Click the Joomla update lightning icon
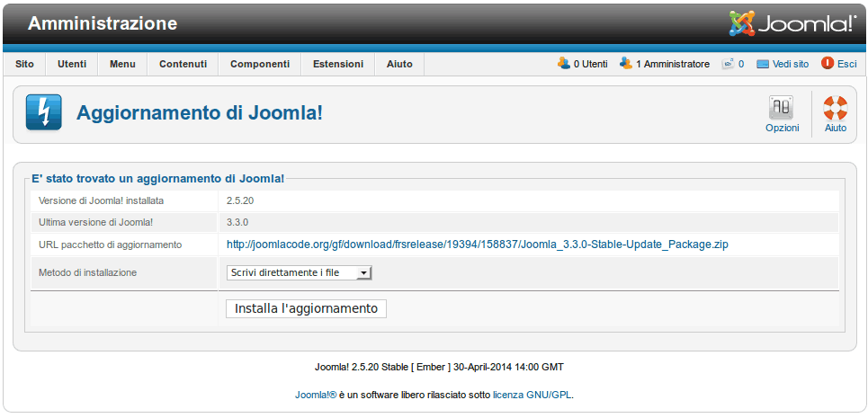This screenshot has height=418, width=868. [x=44, y=112]
